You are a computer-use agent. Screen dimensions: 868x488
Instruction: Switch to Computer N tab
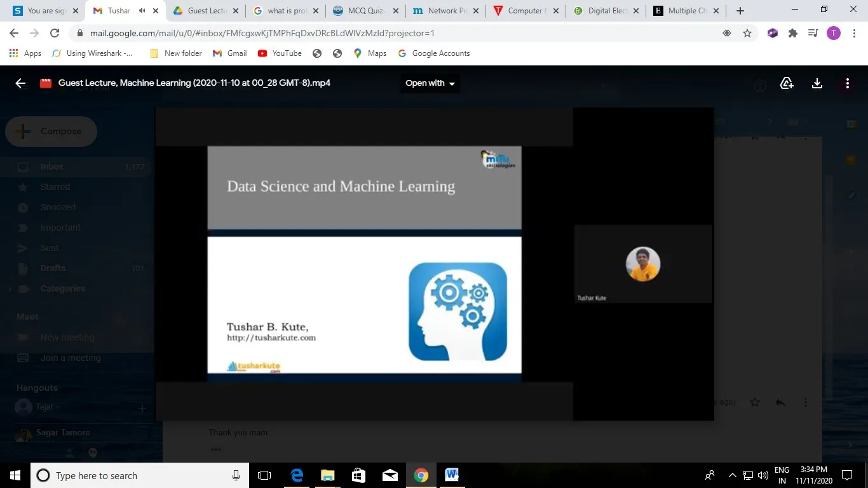click(x=525, y=11)
